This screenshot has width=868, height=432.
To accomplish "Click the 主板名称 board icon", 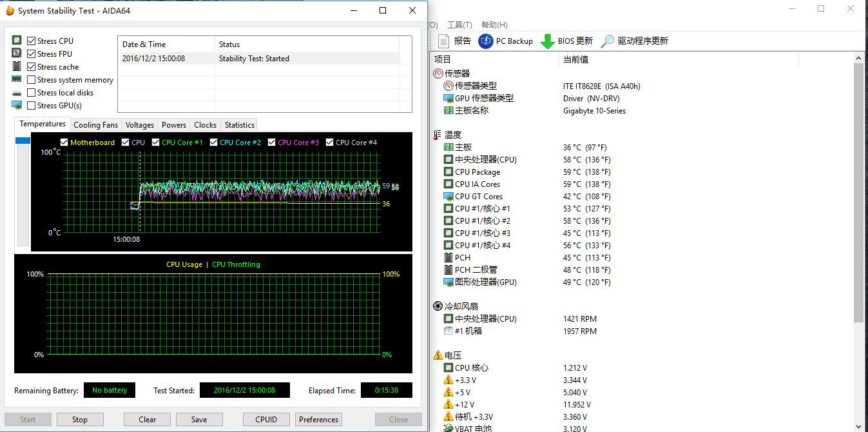I will (449, 110).
